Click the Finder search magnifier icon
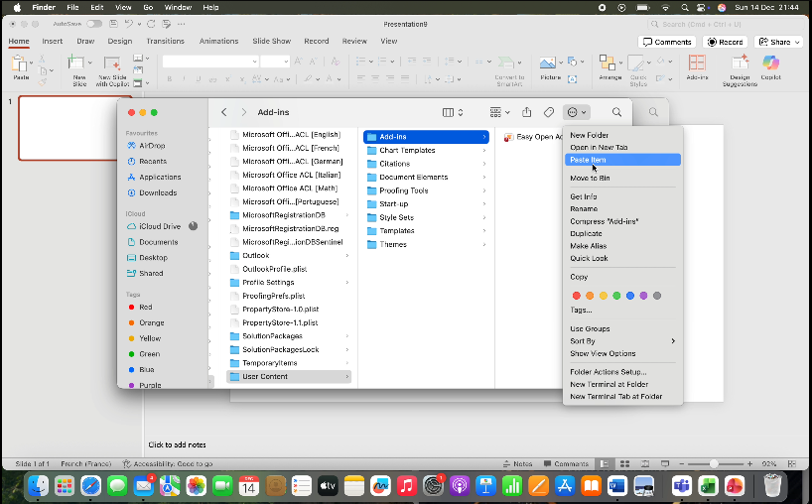This screenshot has width=812, height=504. (617, 113)
